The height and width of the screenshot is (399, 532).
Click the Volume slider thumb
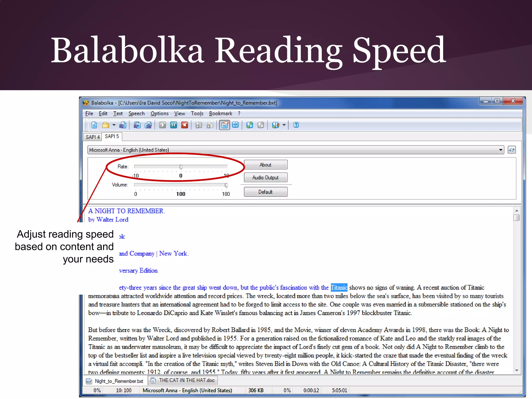pyautogui.click(x=226, y=185)
